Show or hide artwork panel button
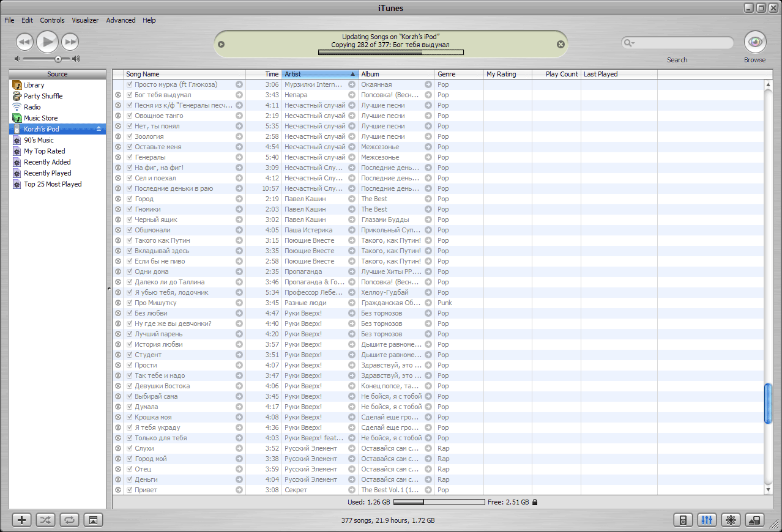This screenshot has height=532, width=782. 93,520
